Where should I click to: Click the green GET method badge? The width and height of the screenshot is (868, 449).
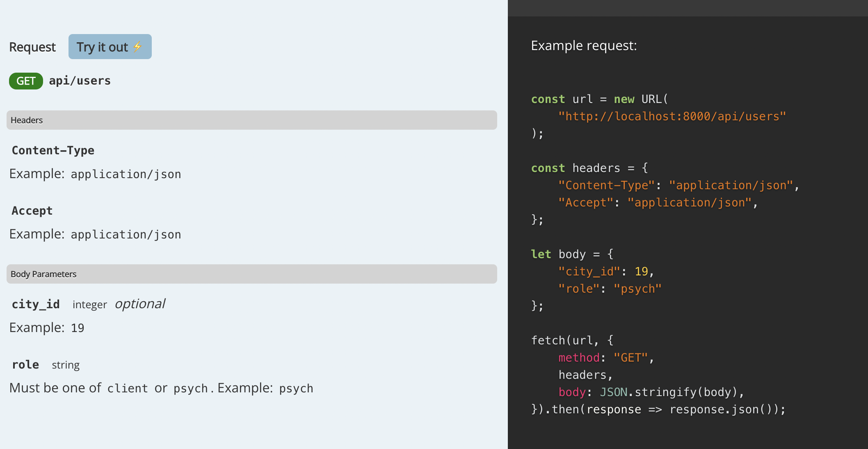click(x=26, y=81)
